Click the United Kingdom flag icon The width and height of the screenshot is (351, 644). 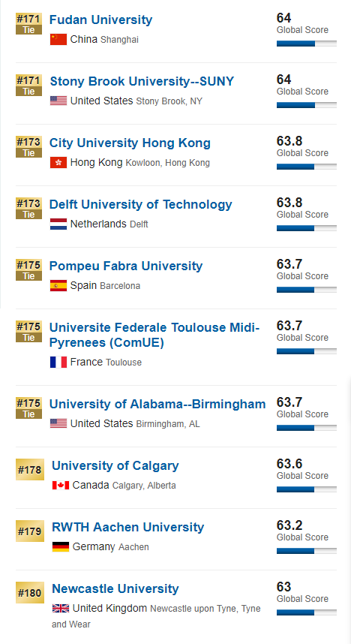point(60,608)
